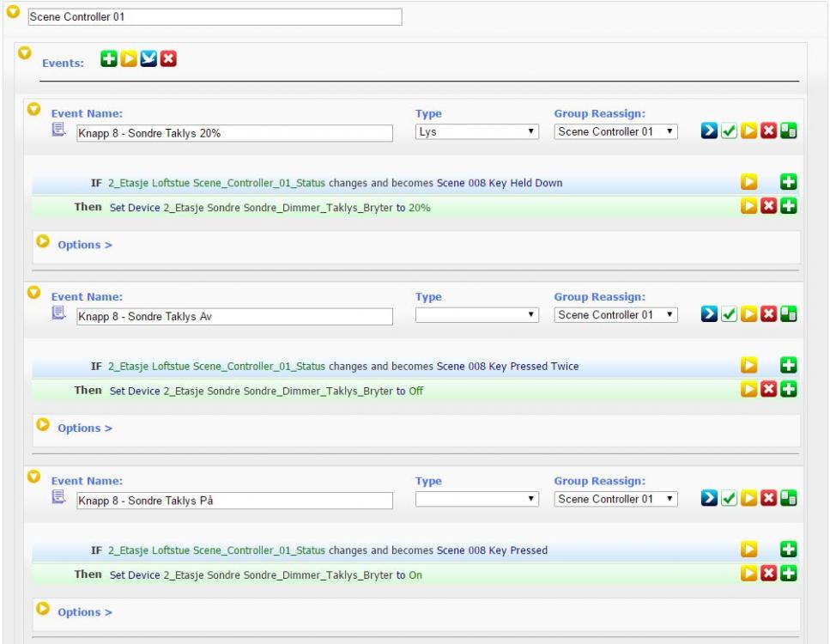This screenshot has height=644, width=830.
Task: Toggle green checkmark for Sondre Taklys Av event
Action: (729, 316)
